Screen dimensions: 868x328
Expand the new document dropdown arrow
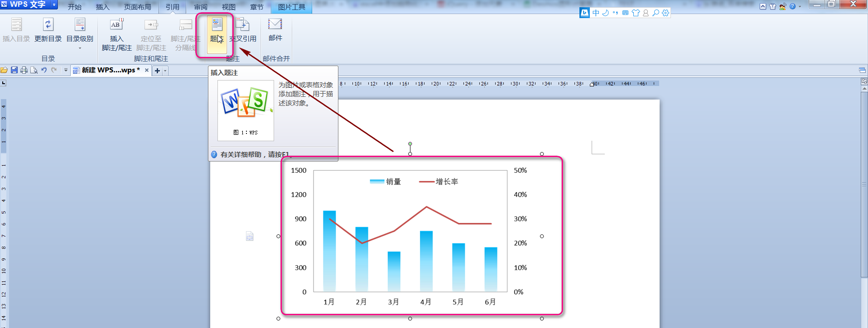tap(165, 71)
